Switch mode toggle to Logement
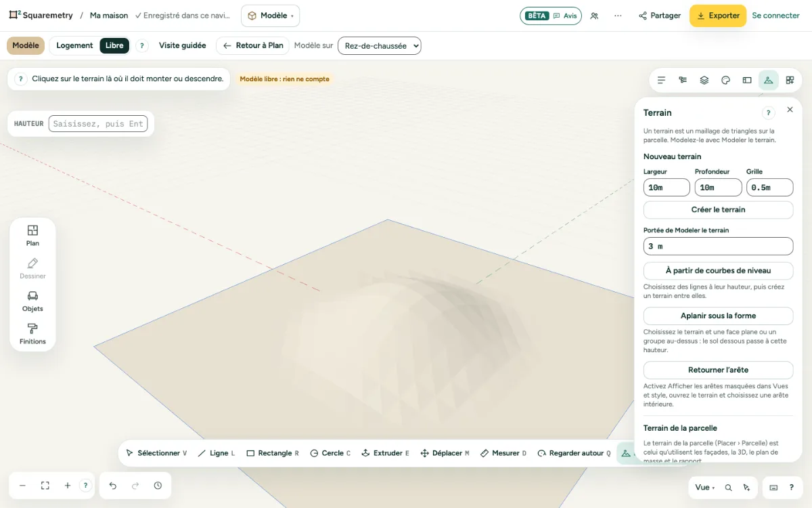The height and width of the screenshot is (508, 812). 74,45
